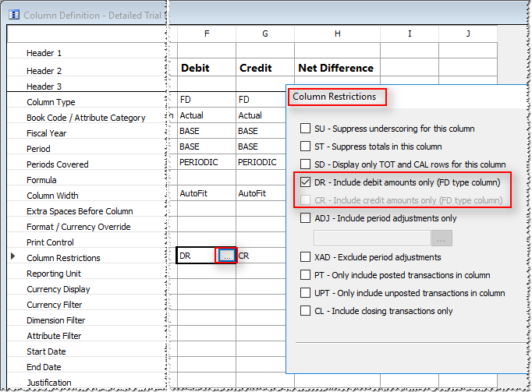
Task: Click the ADJ period adjustments text field
Action: pyautogui.click(x=371, y=238)
